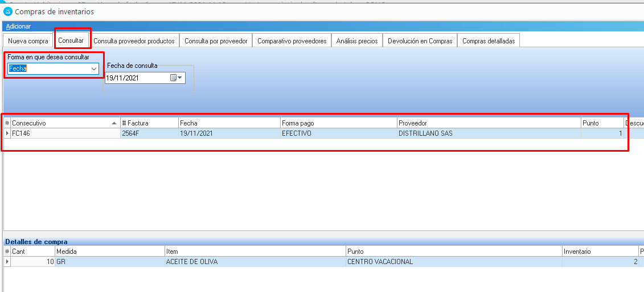
Task: Select the DISTRILLANO SAS provider cell
Action: (488, 133)
